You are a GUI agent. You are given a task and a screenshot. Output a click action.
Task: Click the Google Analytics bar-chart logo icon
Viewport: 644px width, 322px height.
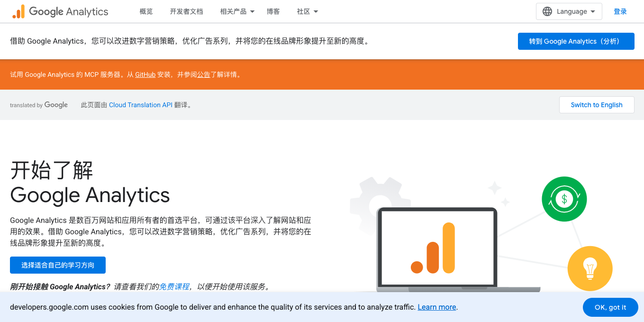[x=20, y=11]
